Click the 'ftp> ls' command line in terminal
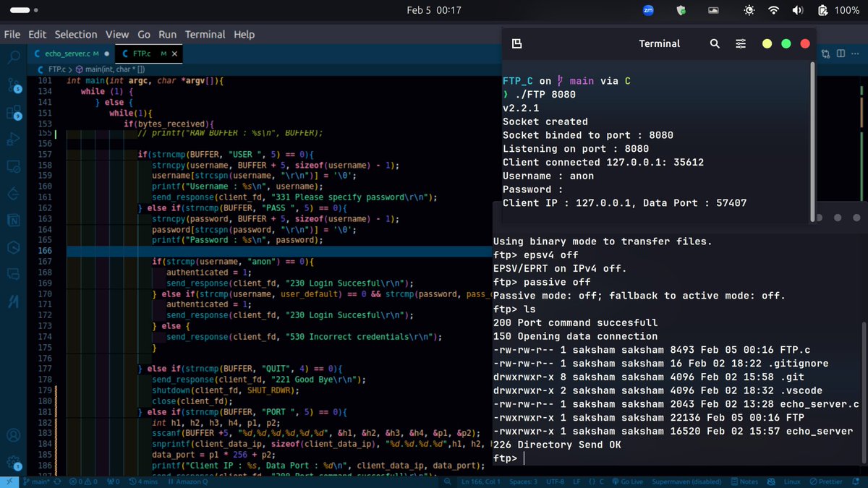Image resolution: width=868 pixels, height=488 pixels. click(514, 309)
